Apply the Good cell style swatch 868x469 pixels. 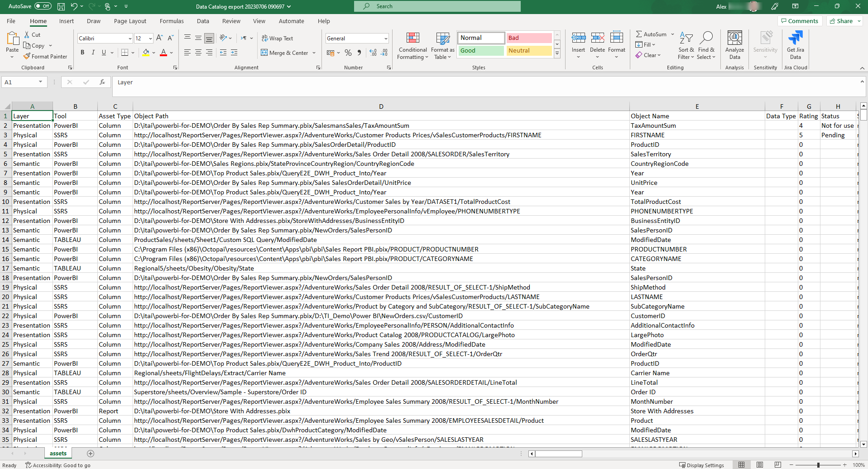pyautogui.click(x=481, y=51)
